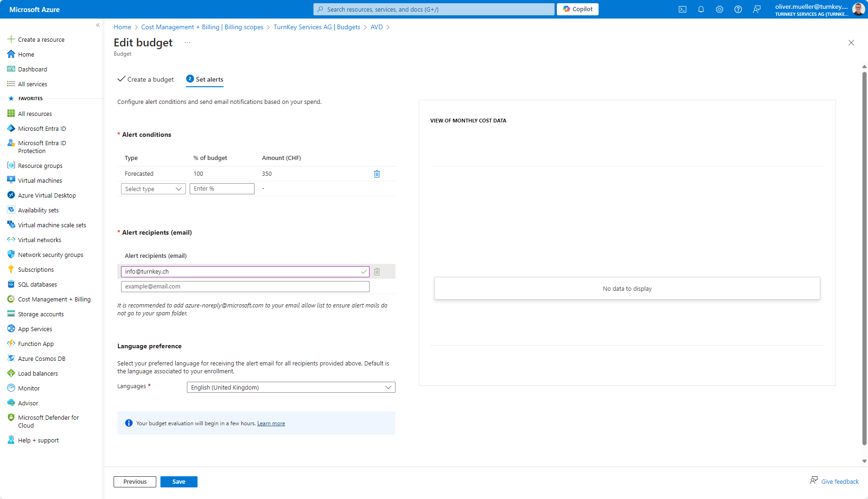Switch to the Create a budget step

(x=146, y=79)
